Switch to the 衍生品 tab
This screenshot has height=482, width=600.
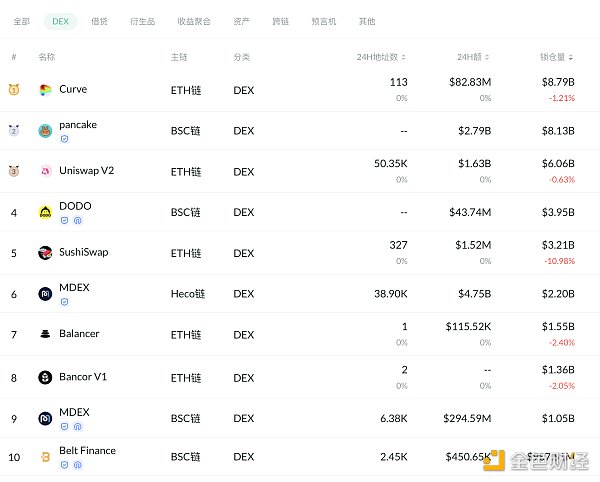[x=142, y=21]
